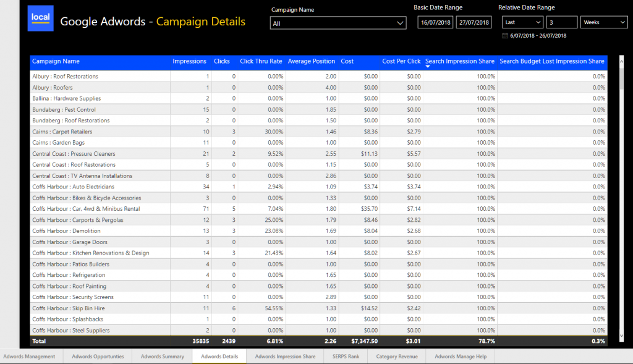Select the Cairns : Carpet Retailers row
The height and width of the screenshot is (364, 633).
click(x=318, y=132)
